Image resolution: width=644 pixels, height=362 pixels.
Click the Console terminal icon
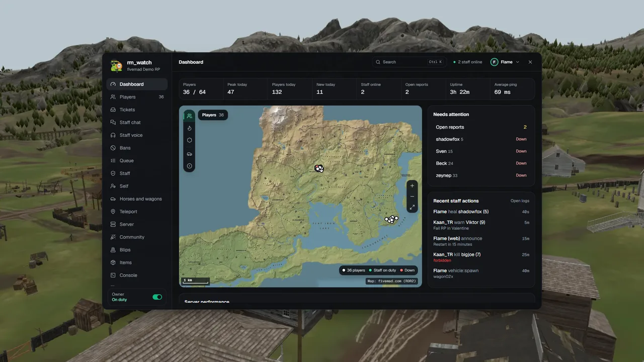point(113,275)
